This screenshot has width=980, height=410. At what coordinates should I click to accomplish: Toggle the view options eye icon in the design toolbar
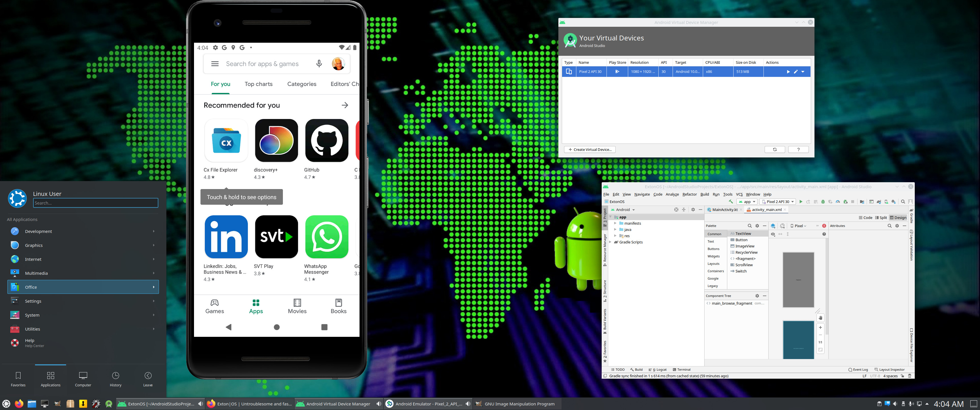[x=773, y=234]
